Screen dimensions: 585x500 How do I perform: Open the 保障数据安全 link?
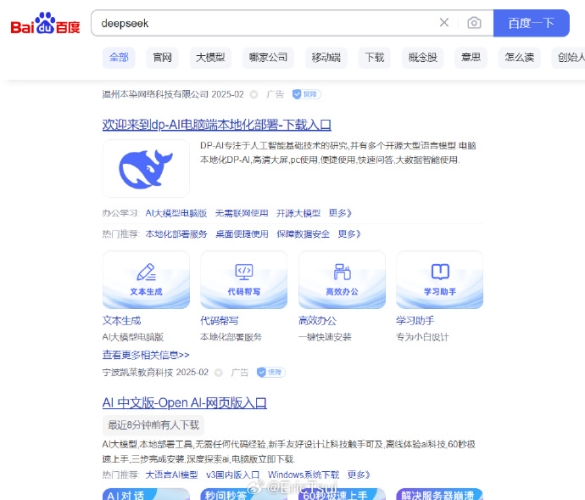303,234
